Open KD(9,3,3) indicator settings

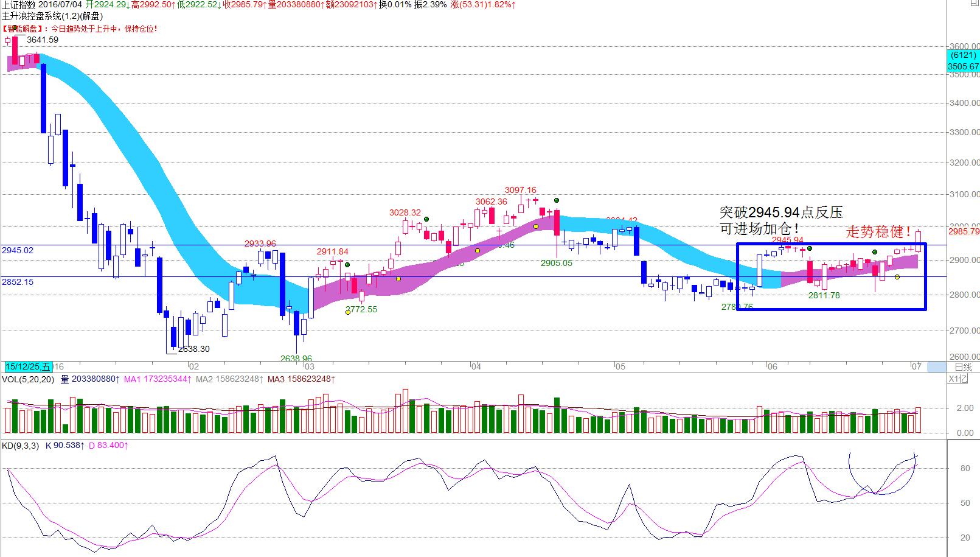coord(20,446)
